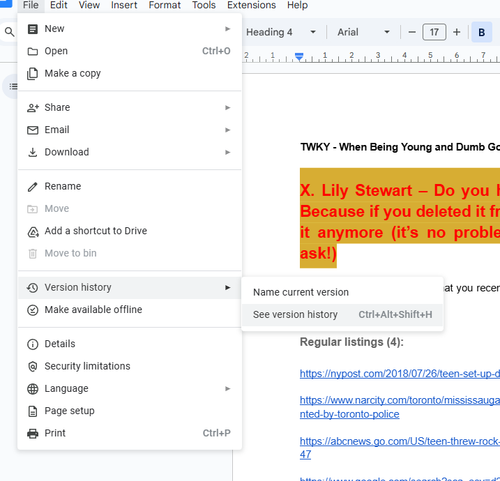Choose Make available offline
Image resolution: width=500 pixels, height=481 pixels.
click(130, 310)
